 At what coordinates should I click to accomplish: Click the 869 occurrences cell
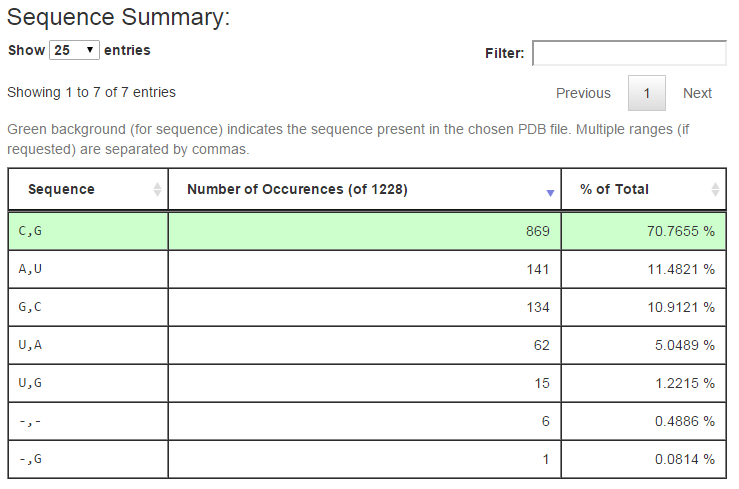tap(364, 231)
